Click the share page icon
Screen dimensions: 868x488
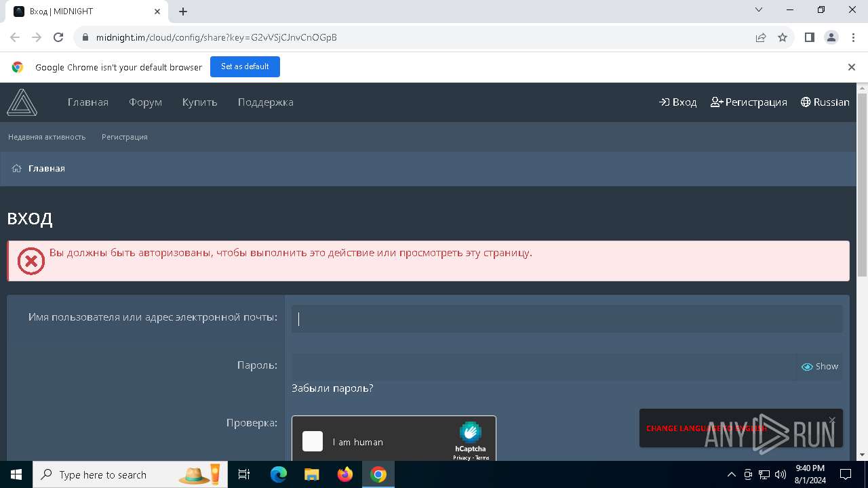tap(761, 37)
